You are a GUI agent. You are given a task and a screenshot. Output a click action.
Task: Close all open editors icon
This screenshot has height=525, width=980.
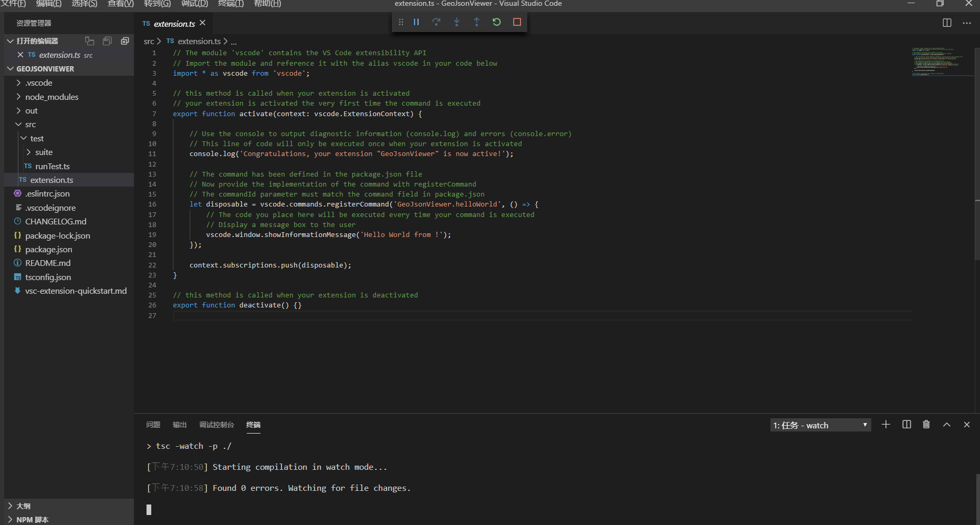point(124,41)
